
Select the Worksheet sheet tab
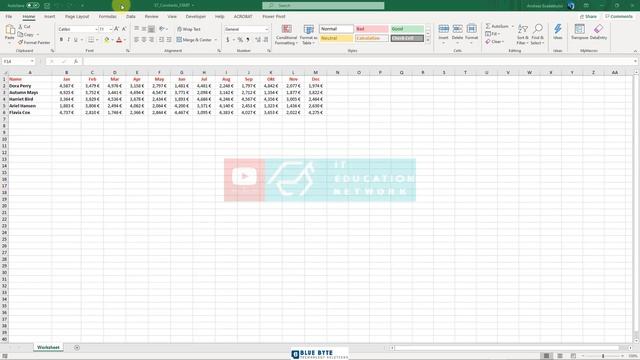(x=48, y=347)
